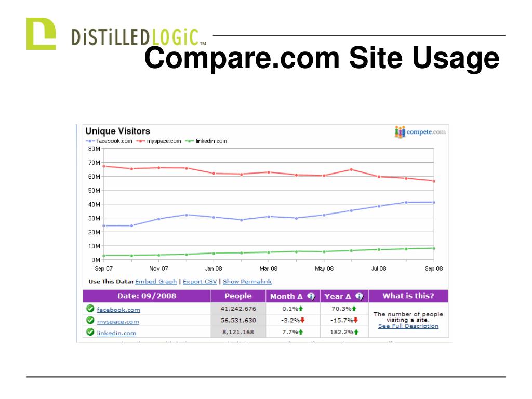Click the facebook.com blue legend marker
The image size is (532, 399).
(x=90, y=141)
